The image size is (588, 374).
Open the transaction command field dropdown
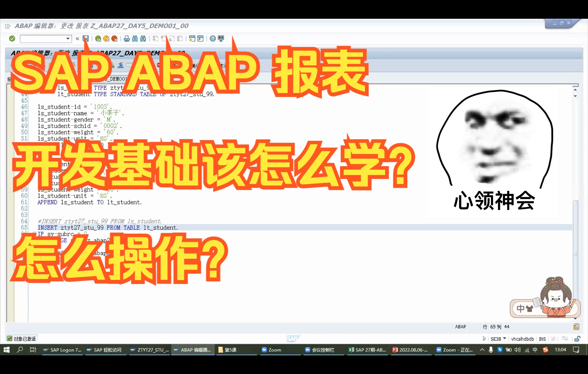click(x=68, y=39)
